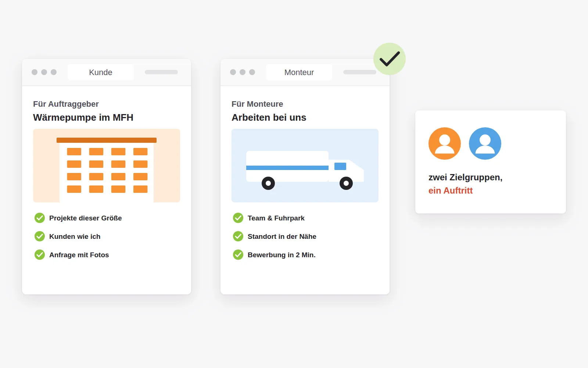
Task: Click the text Projekte dieser Größe
Action: [x=86, y=218]
